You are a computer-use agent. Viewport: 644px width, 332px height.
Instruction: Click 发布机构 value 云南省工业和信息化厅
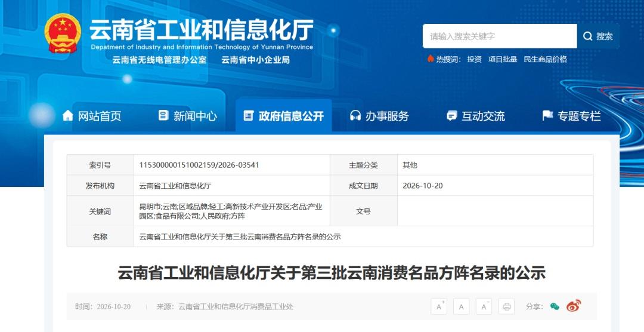(x=175, y=186)
